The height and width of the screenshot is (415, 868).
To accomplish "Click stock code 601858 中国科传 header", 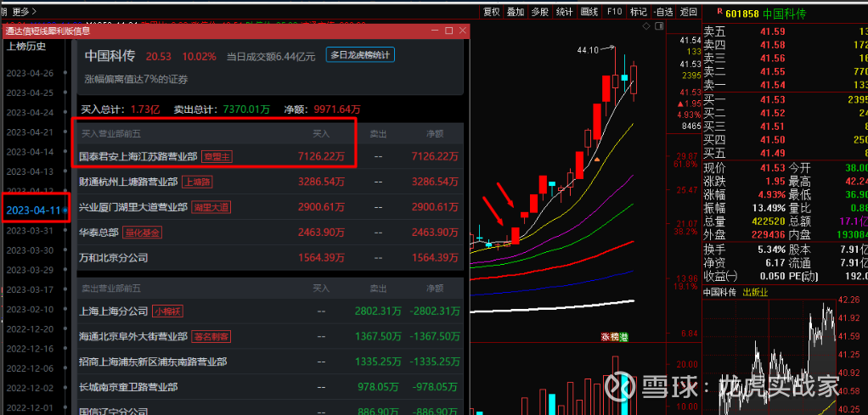I will point(765,13).
